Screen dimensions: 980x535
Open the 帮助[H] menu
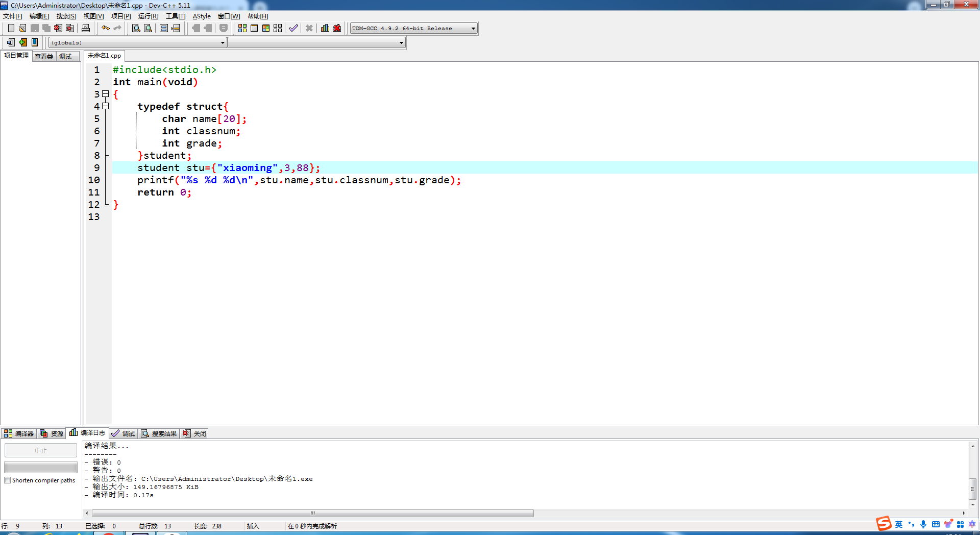(258, 16)
